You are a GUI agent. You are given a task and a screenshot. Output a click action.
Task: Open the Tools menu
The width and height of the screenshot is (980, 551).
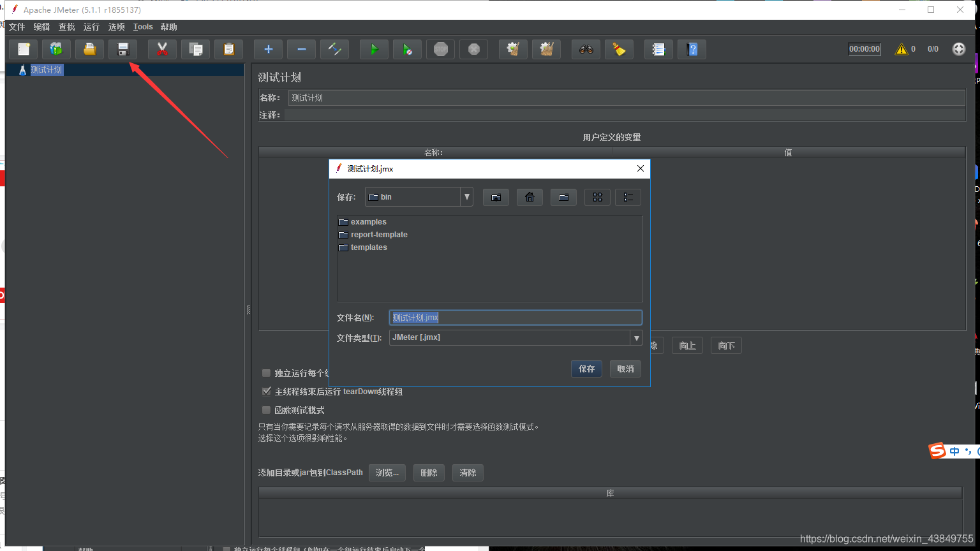[x=143, y=27]
